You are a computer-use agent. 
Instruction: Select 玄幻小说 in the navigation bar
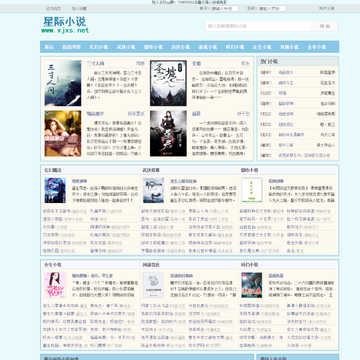click(99, 47)
